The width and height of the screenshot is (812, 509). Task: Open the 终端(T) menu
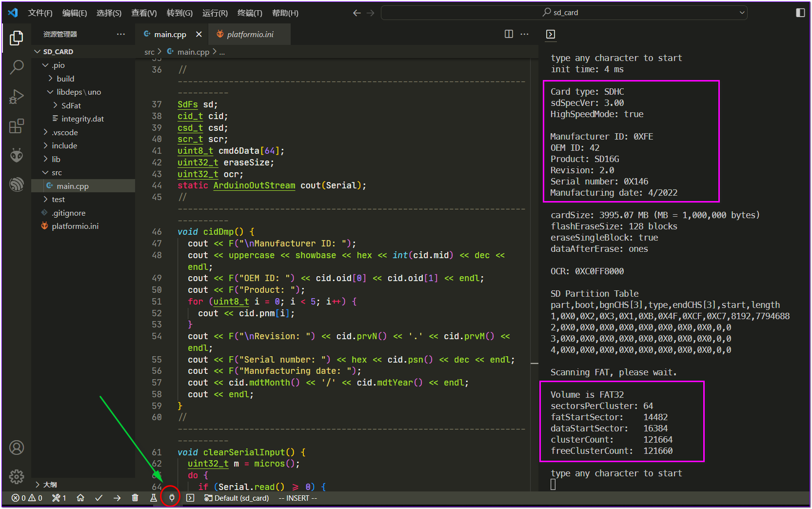250,13
